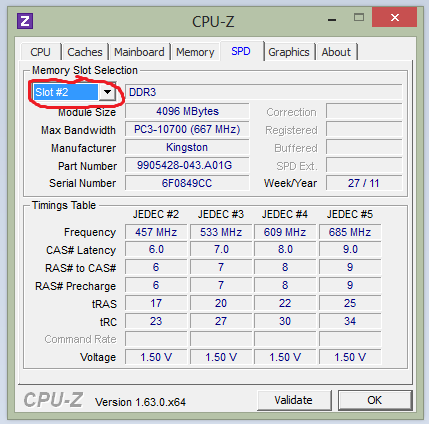Click the OK button
429x424 pixels.
(x=375, y=400)
